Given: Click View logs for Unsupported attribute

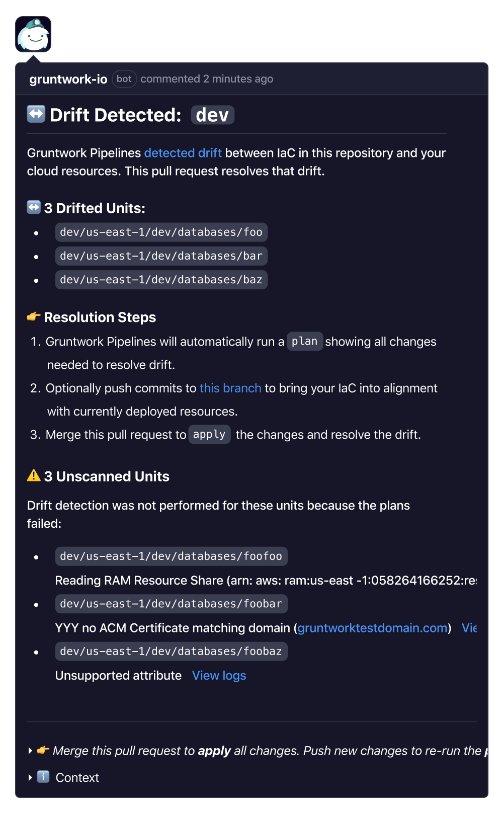Looking at the screenshot, I should 219,676.
